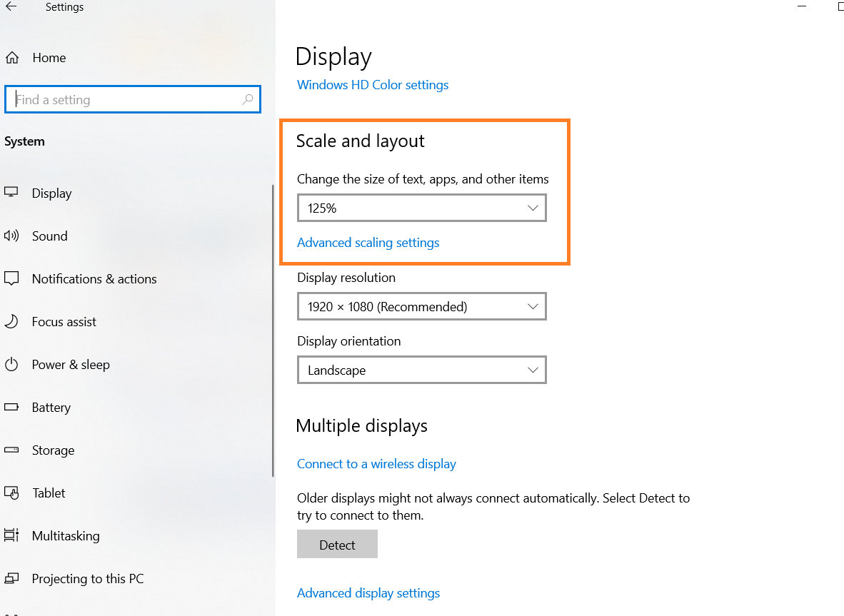The image size is (844, 616).
Task: Open Windows HD Color settings link
Action: [x=373, y=85]
